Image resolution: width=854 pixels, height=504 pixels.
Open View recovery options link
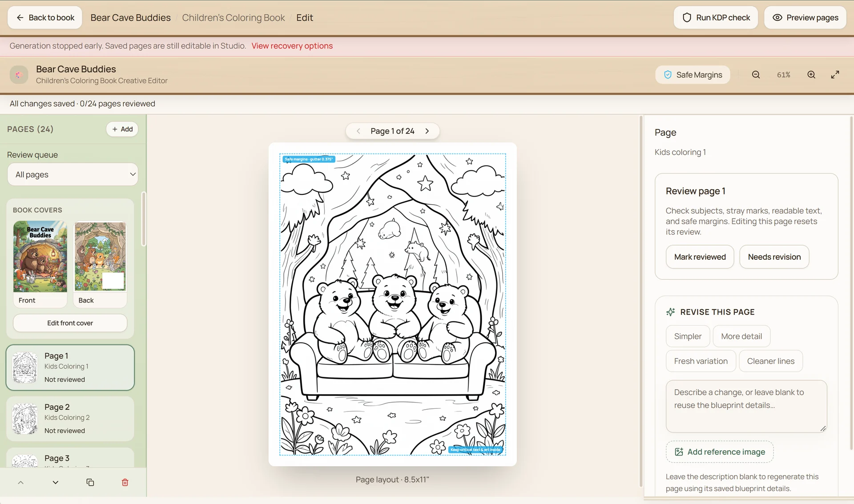[x=292, y=46]
